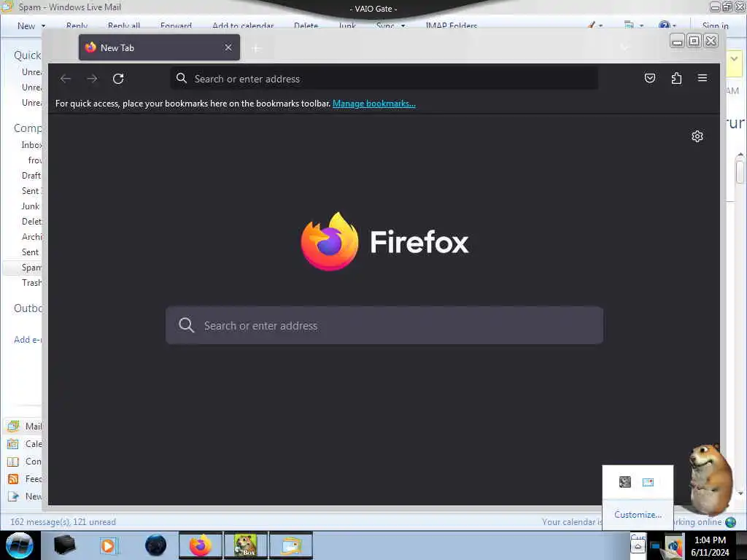Viewport: 747px width, 560px height.
Task: Expand the Firefox list all tabs chevron
Action: coord(624,47)
